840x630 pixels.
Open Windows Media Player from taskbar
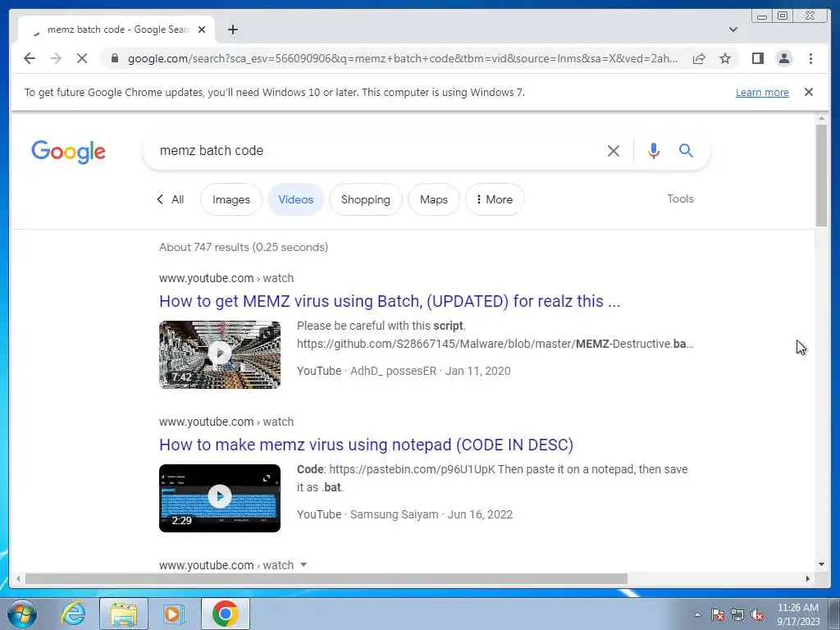174,614
